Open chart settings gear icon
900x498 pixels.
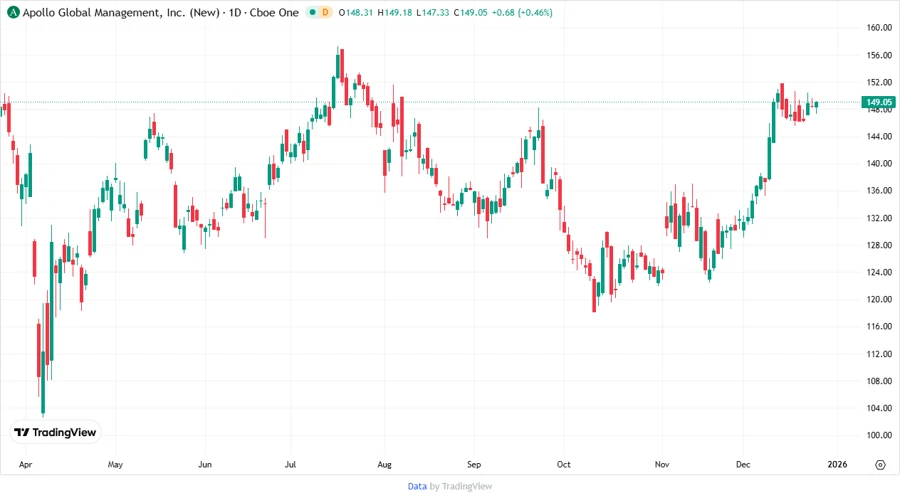click(880, 465)
